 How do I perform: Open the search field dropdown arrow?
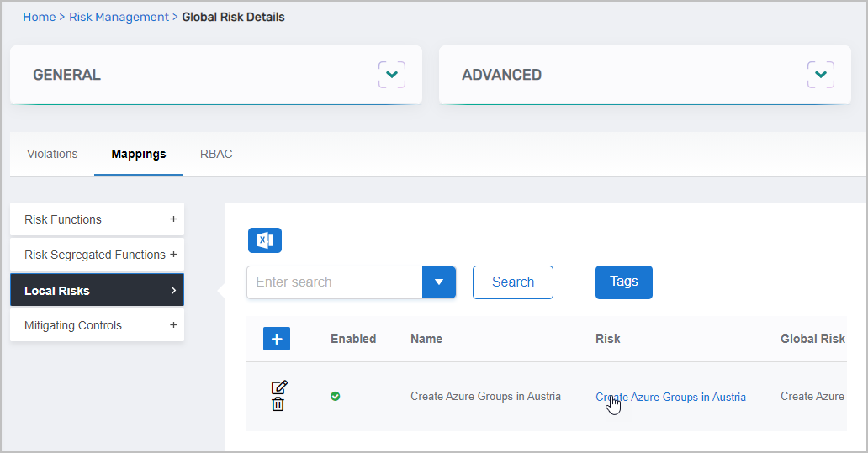click(x=438, y=282)
